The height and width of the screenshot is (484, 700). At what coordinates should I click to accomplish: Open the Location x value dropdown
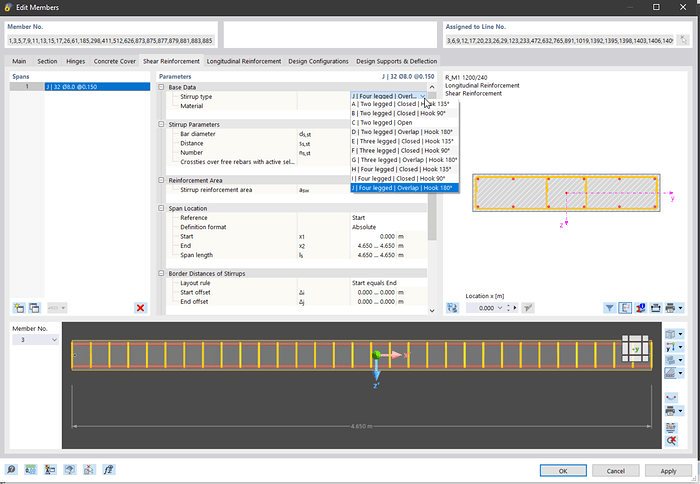click(x=498, y=308)
